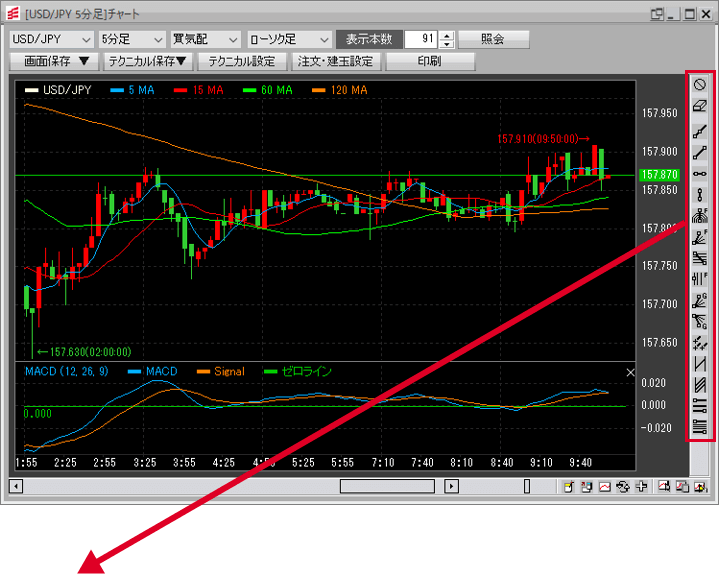This screenshot has width=720, height=580.
Task: Select the Fibonacci fan tool
Action: 700,237
